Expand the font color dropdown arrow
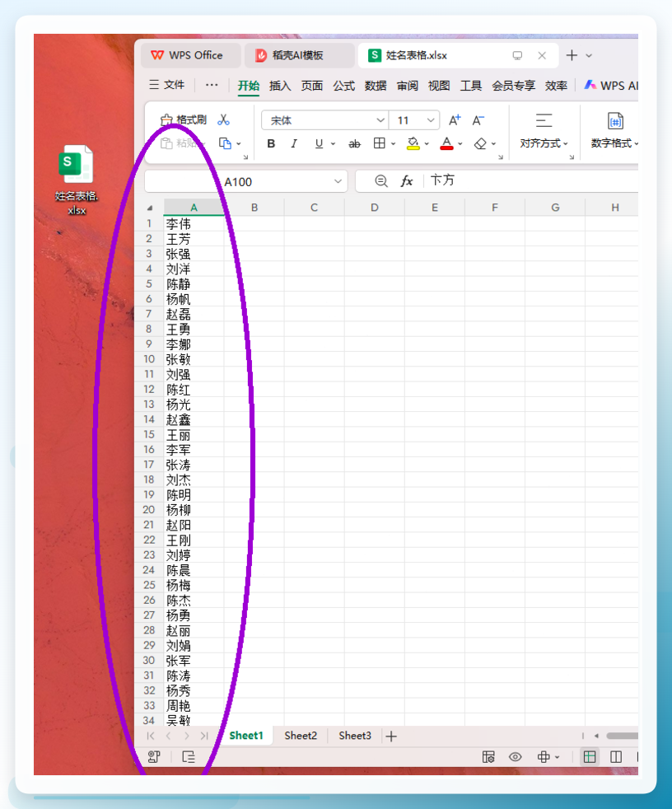Viewport: 672px width, 809px height. point(460,144)
